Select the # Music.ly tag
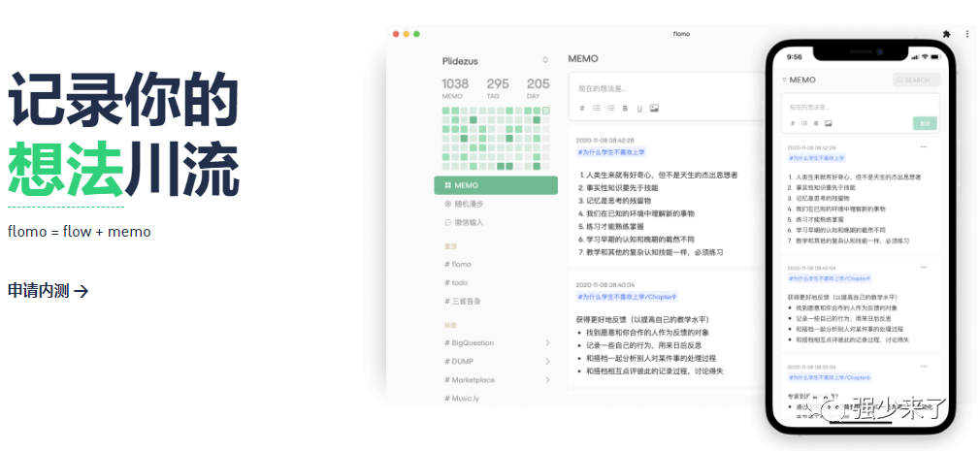The width and height of the screenshot is (980, 451). (462, 398)
